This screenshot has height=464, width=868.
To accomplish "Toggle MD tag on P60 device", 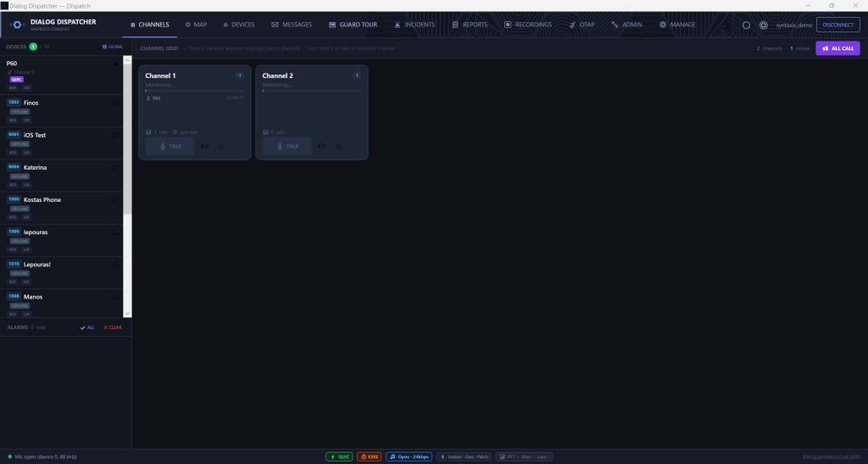I will click(13, 88).
